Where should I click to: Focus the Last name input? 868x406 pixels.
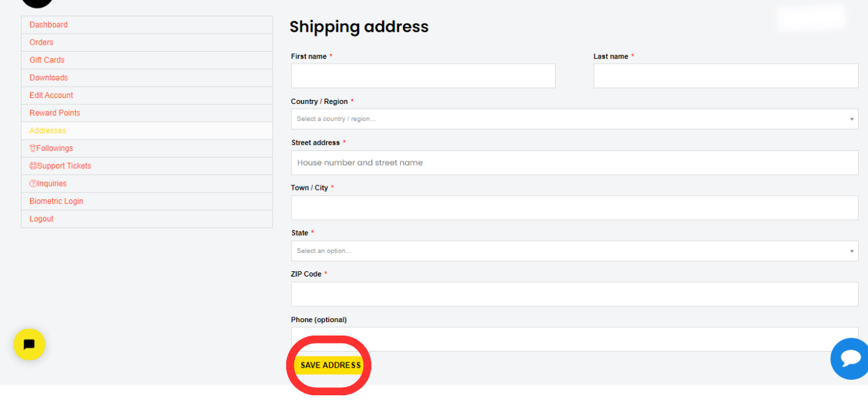coord(725,76)
